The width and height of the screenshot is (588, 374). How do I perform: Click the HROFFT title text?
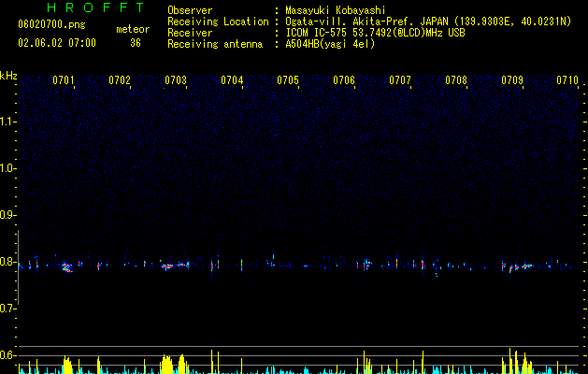96,7
